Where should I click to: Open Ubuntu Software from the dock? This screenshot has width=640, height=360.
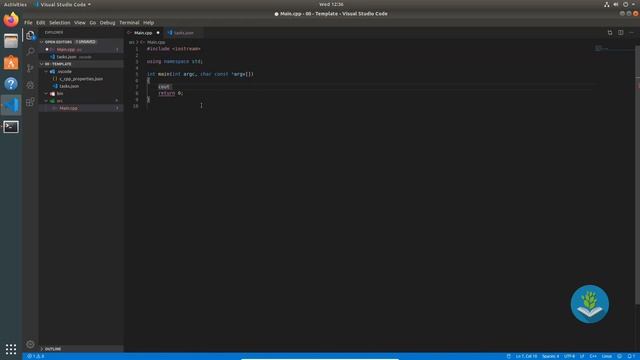tap(11, 62)
